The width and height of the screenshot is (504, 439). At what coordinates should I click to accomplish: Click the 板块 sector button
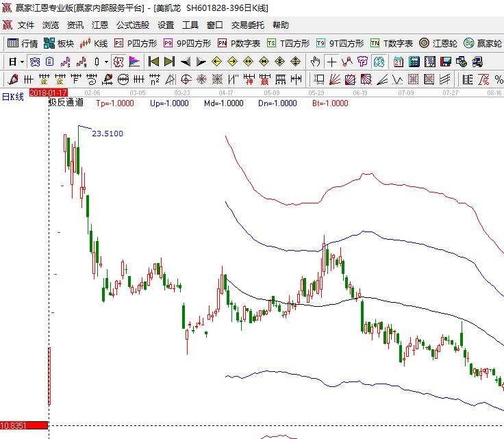coord(59,43)
